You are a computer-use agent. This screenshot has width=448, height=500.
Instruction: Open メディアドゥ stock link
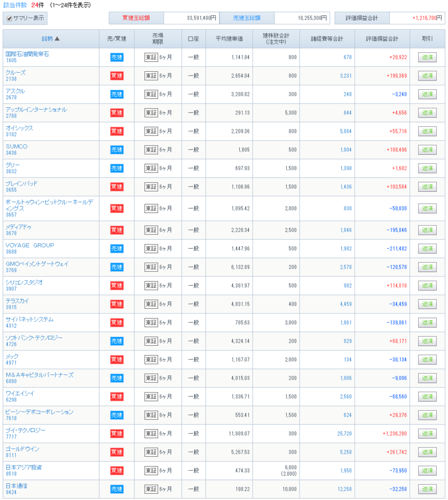click(18, 227)
